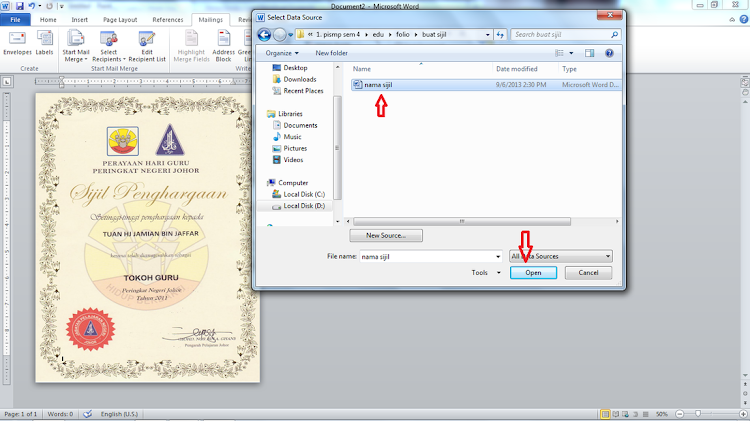Click the Undo icon in quick access toolbar
750x425 pixels.
pos(32,6)
